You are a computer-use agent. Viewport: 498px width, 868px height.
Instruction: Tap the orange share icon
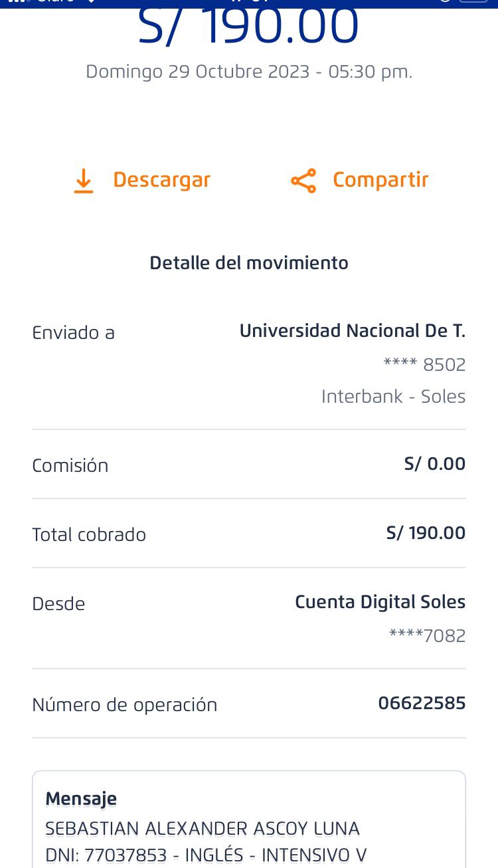303,181
